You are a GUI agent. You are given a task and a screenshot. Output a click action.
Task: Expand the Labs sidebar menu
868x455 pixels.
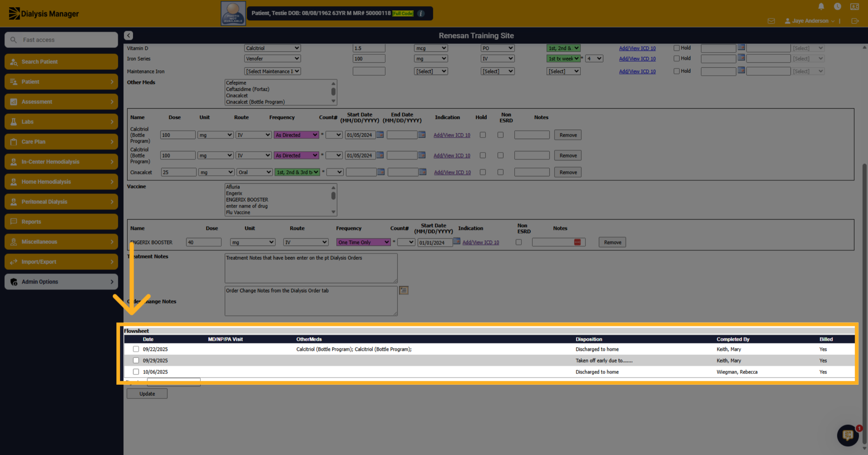pyautogui.click(x=61, y=122)
